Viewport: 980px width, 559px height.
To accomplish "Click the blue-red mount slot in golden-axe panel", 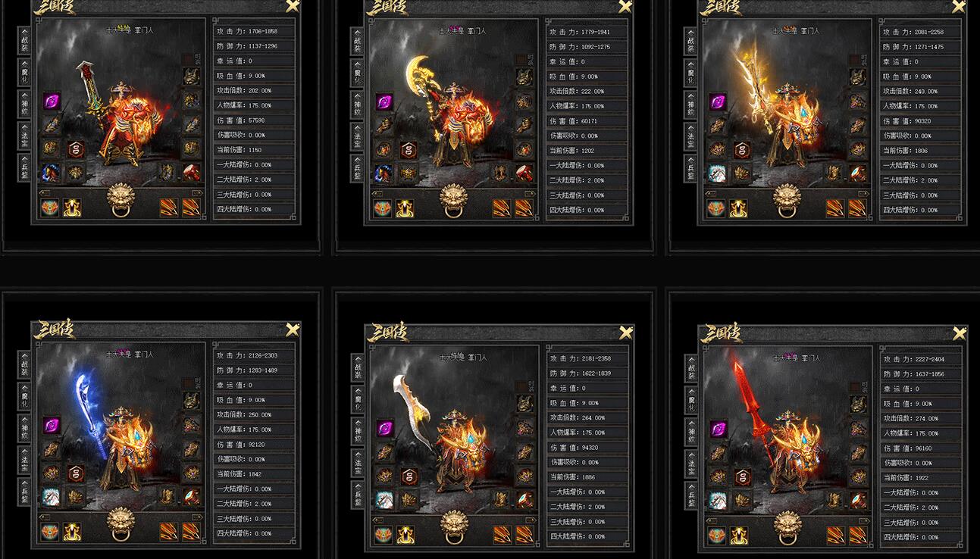I will [385, 173].
